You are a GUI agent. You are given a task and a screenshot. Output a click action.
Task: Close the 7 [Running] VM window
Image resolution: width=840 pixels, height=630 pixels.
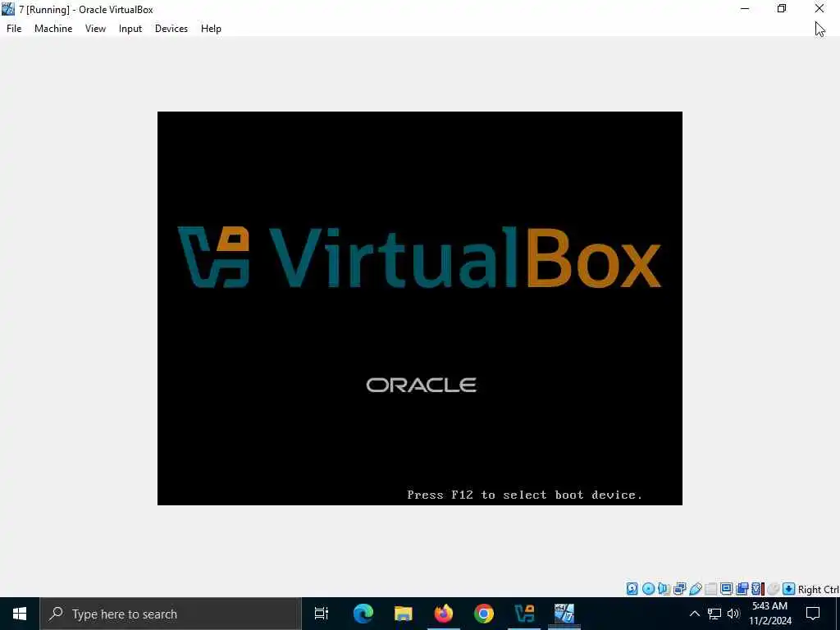point(819,8)
